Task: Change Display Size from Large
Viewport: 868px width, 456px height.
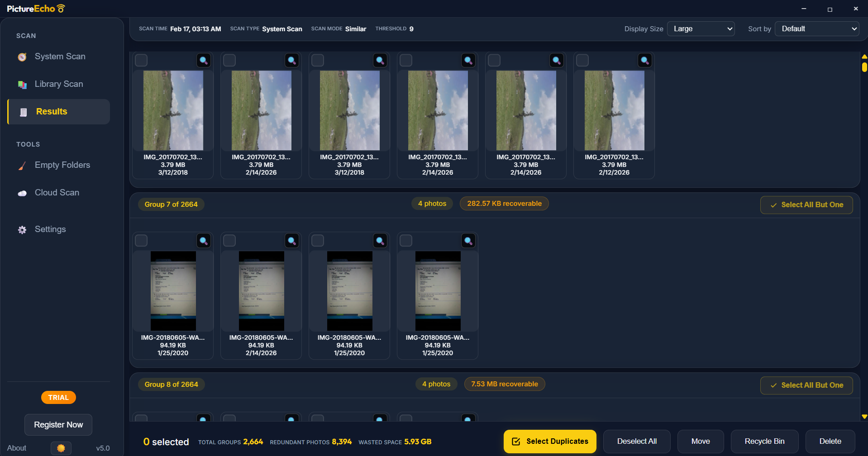Action: tap(701, 28)
